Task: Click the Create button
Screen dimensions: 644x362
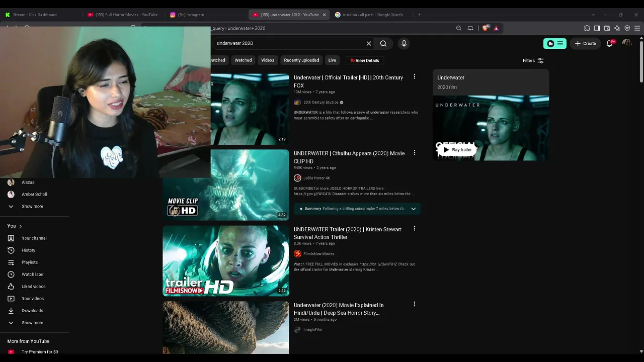Action: tap(586, 44)
